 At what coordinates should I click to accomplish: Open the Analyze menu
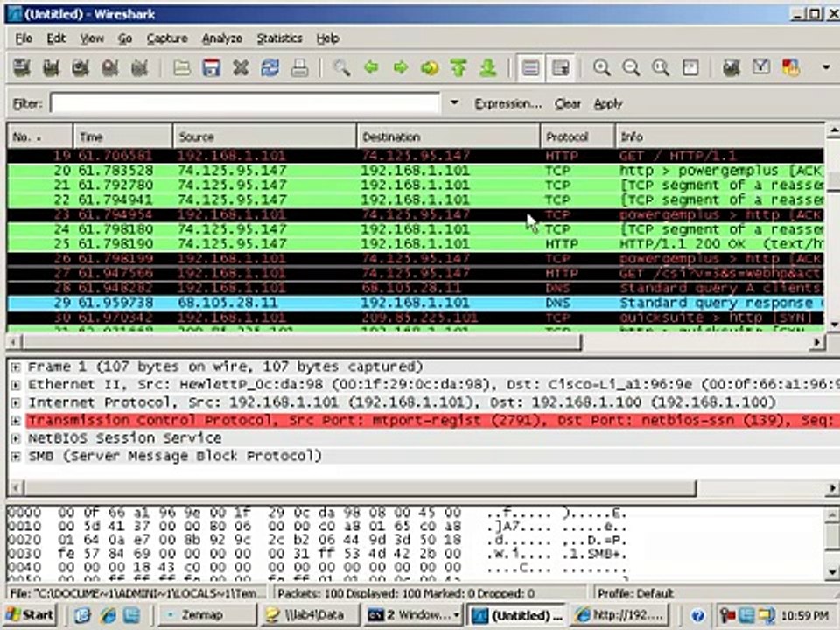tap(221, 38)
